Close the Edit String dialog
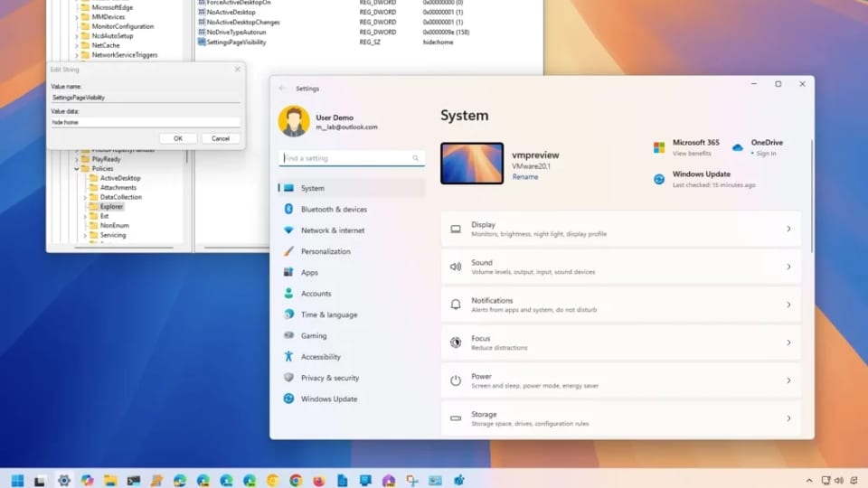Screen dimensions: 868x488 tap(238, 70)
